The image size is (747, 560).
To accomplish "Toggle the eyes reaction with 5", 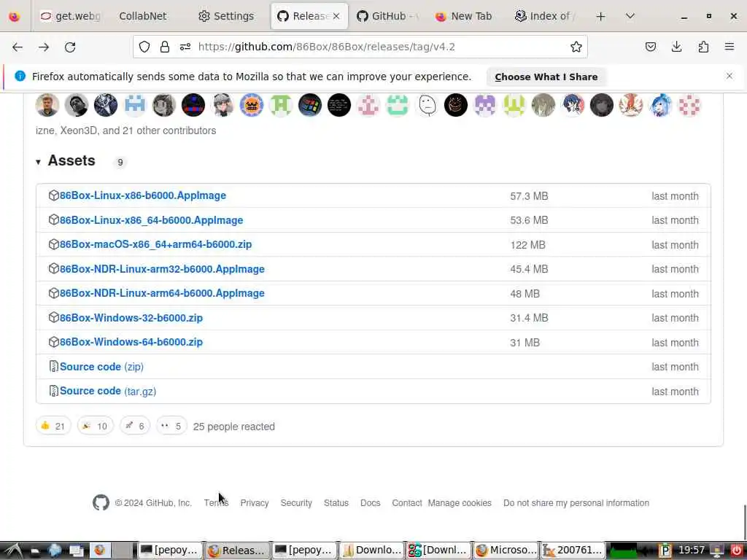I will point(171,426).
